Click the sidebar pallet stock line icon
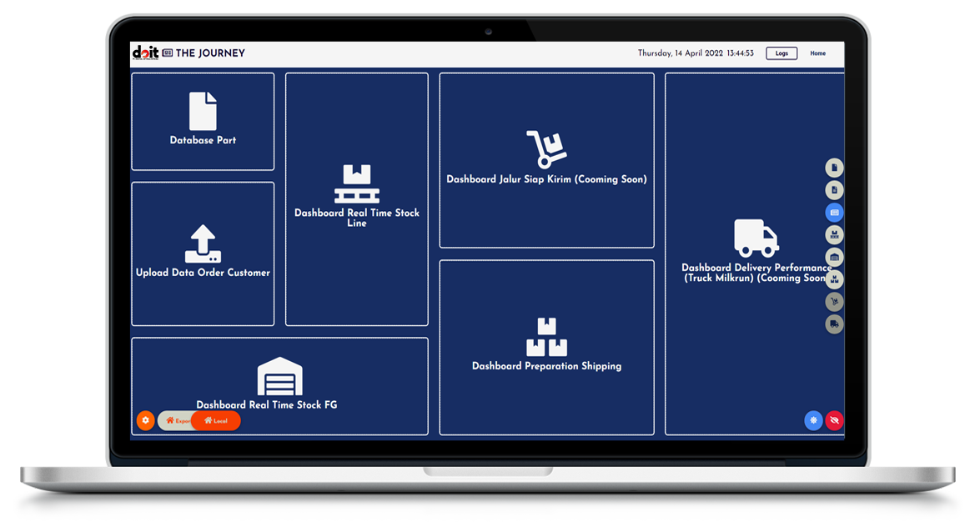This screenshot has height=522, width=980. (x=833, y=235)
